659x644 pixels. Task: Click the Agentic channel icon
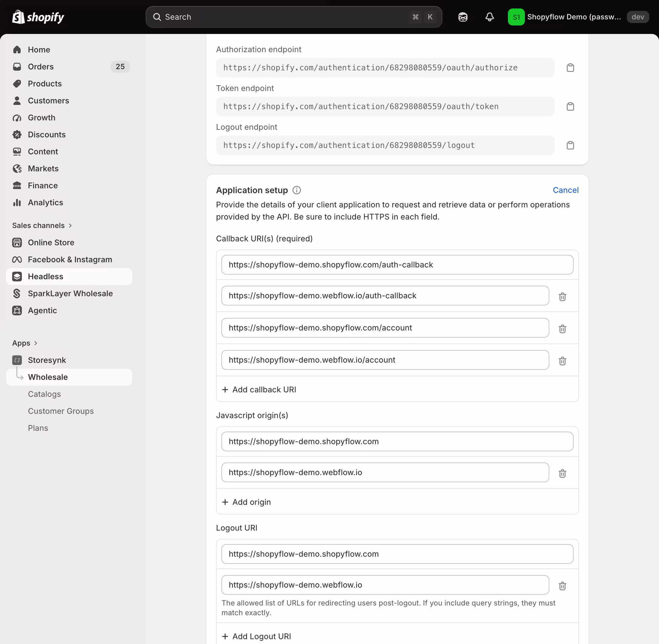click(x=17, y=310)
